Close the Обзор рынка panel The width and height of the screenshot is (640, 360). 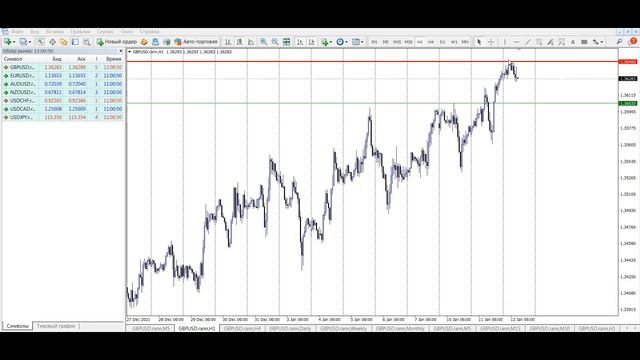pyautogui.click(x=121, y=51)
